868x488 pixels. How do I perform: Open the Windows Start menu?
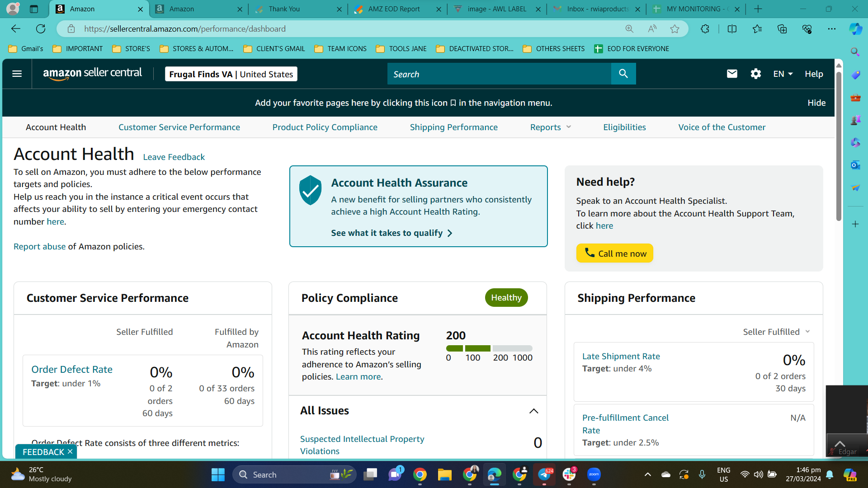tap(218, 474)
